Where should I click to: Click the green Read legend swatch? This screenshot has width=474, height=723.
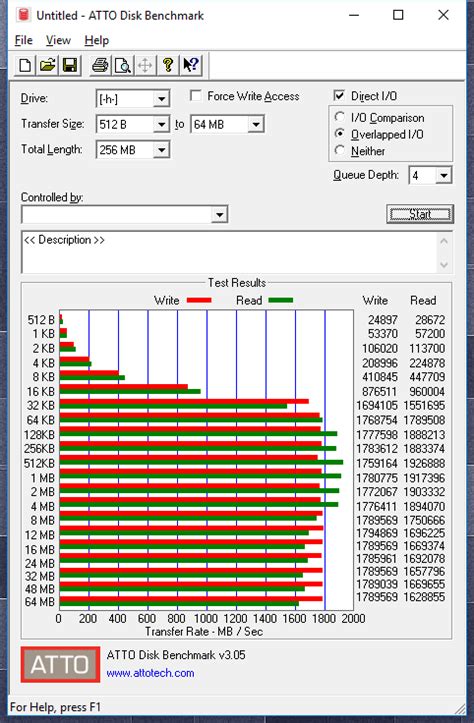pos(281,300)
